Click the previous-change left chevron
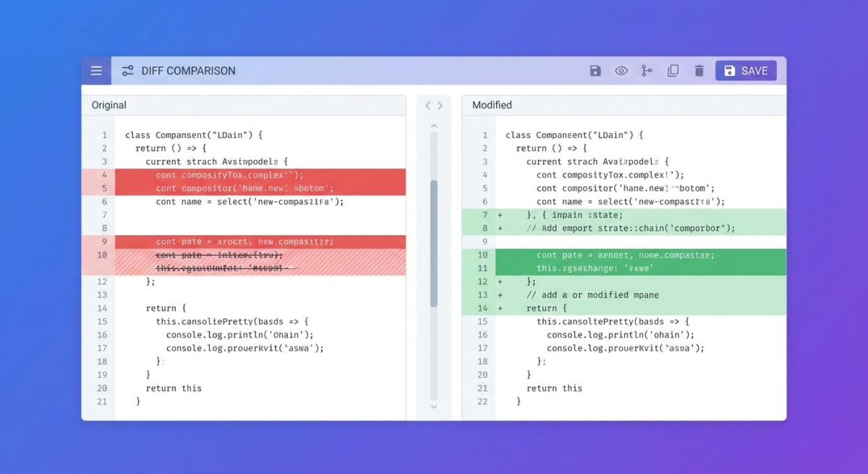 (x=428, y=104)
